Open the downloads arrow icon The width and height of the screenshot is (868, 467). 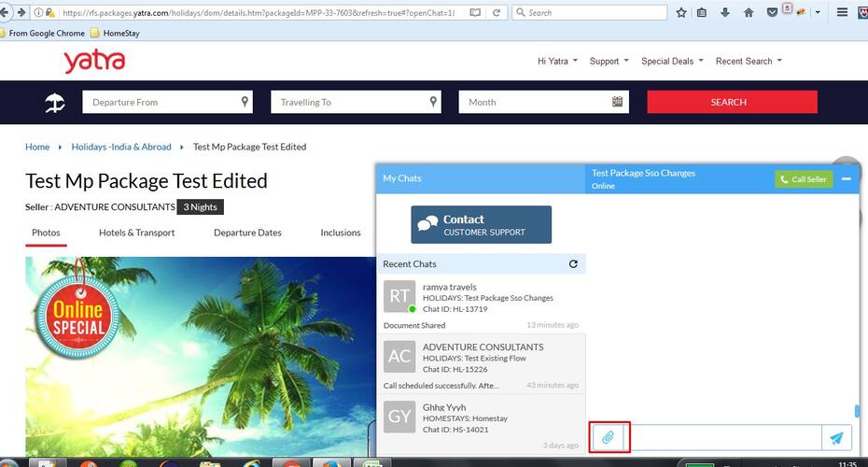[x=724, y=12]
